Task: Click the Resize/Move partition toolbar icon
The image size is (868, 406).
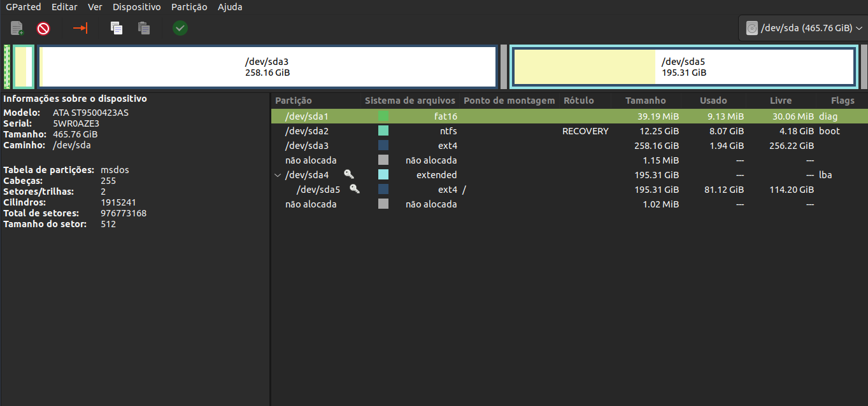Action: pos(80,28)
